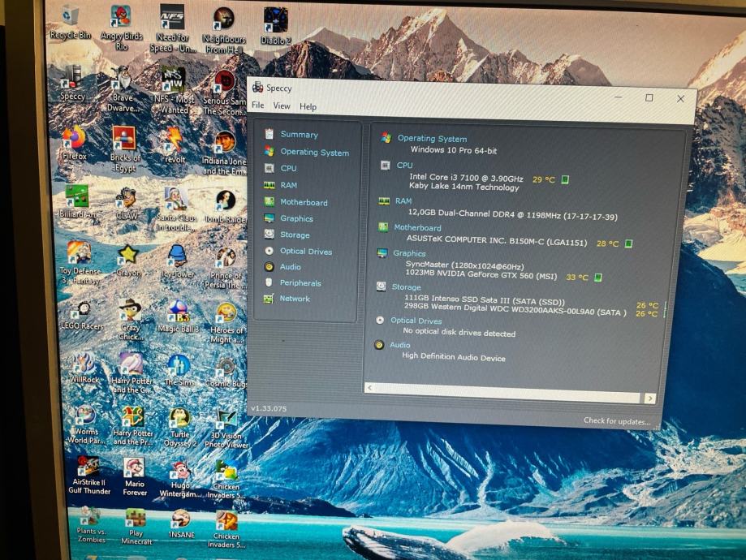Launch Angry Birds Rio shortcut
Viewport: 746px width, 560px height.
coord(121,27)
